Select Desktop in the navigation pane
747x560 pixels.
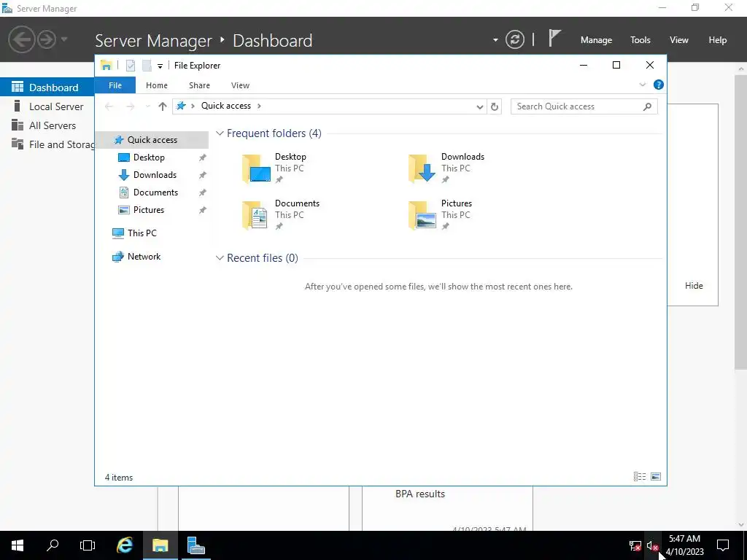coord(149,157)
